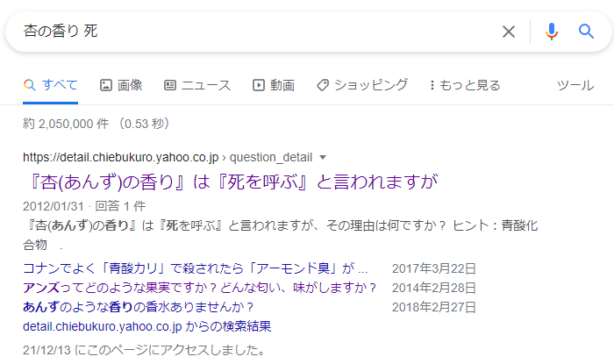Click detail.chiebukuro.yahoo.co.jp からの検索結果 link
Image resolution: width=614 pixels, height=364 pixels.
146,326
